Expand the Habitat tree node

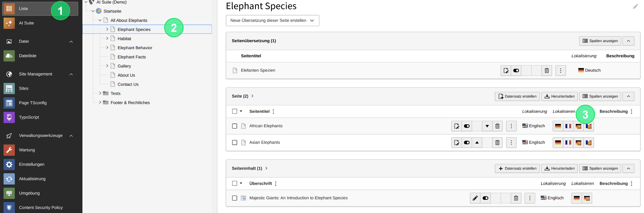coord(107,39)
